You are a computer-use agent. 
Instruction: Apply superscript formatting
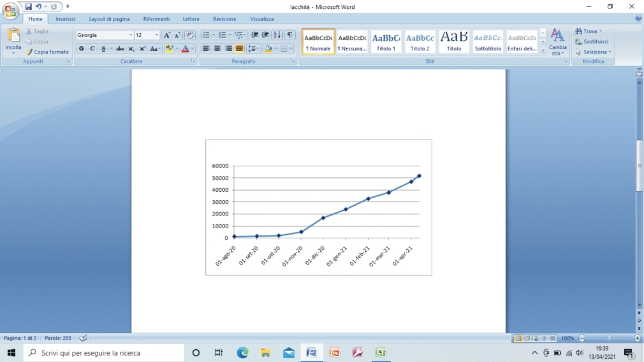coord(142,49)
